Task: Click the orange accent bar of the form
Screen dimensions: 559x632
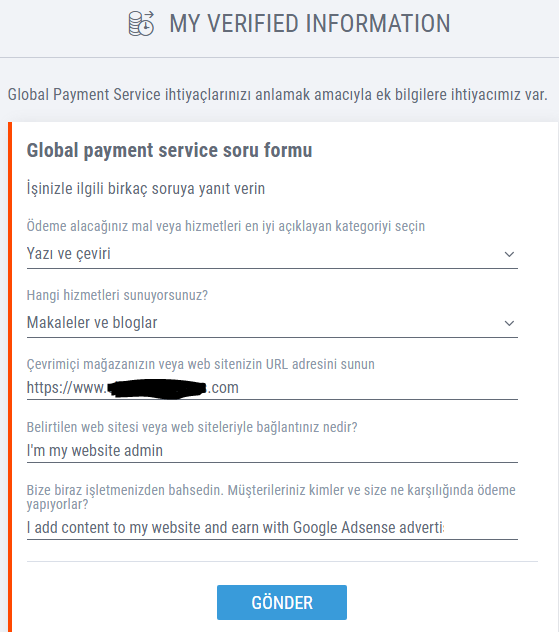Action: coord(10,377)
